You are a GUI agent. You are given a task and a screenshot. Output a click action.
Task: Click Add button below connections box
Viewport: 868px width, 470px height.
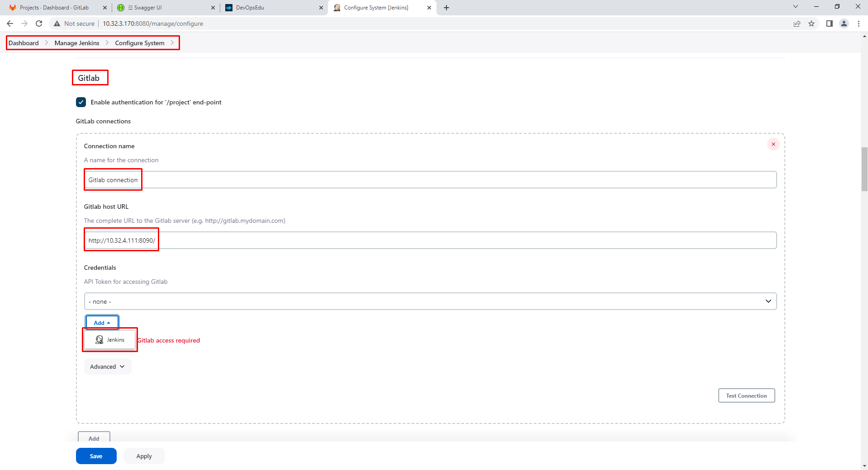click(x=94, y=438)
